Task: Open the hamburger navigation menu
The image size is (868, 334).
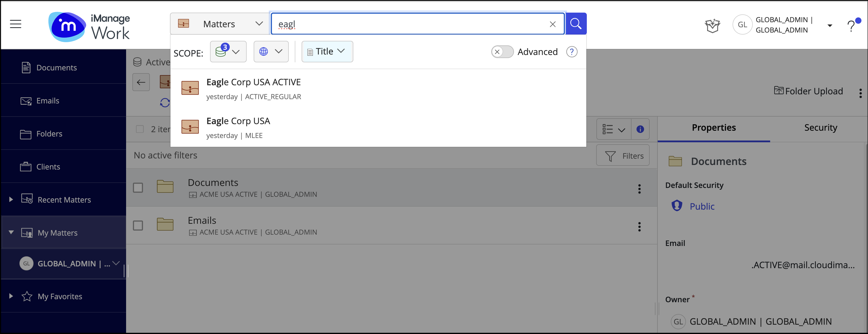Action: click(15, 24)
